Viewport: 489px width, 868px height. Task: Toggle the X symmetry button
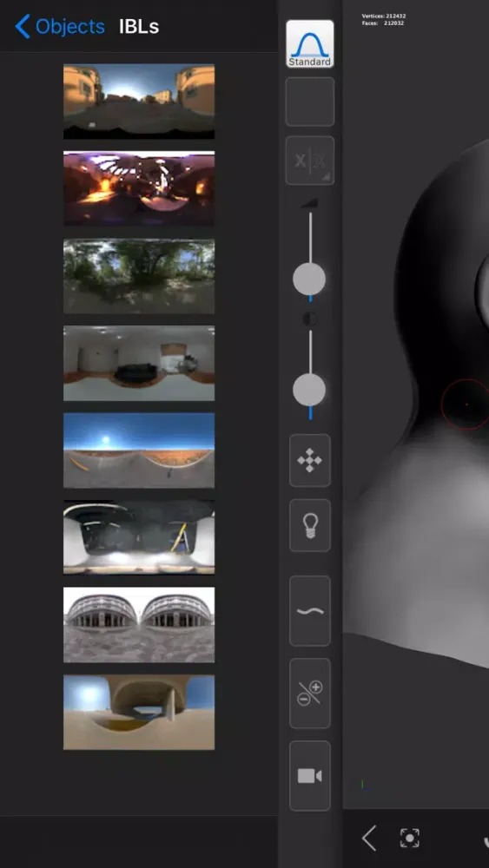click(x=309, y=161)
